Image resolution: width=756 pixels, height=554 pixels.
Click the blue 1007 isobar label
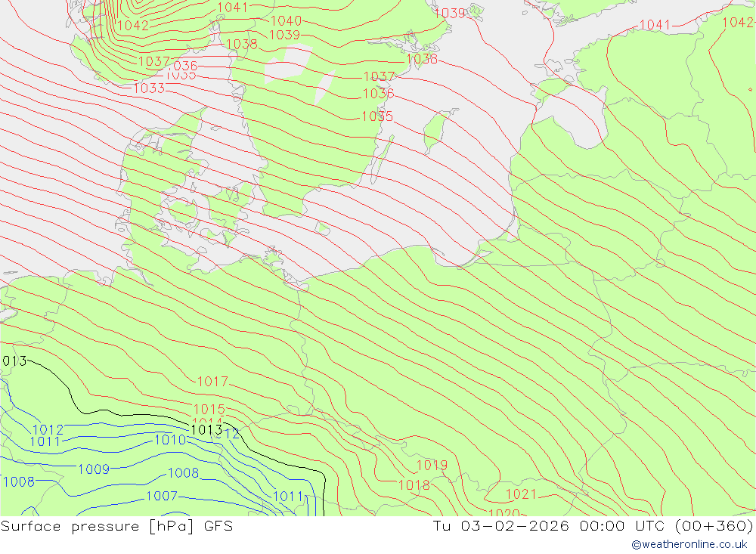162,496
